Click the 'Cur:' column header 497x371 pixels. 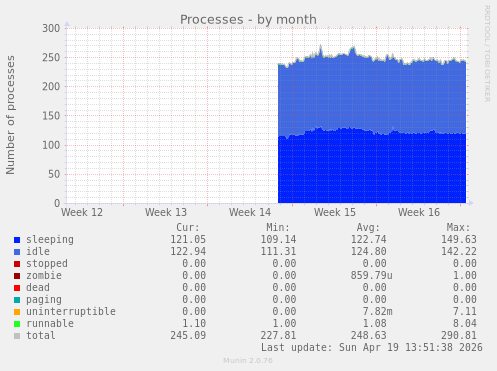(x=188, y=228)
